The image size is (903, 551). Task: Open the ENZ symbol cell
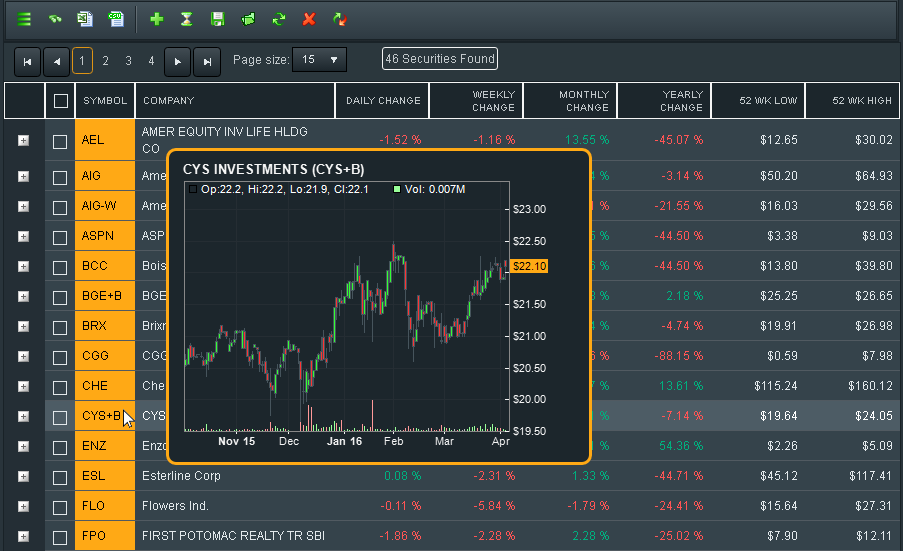(104, 446)
